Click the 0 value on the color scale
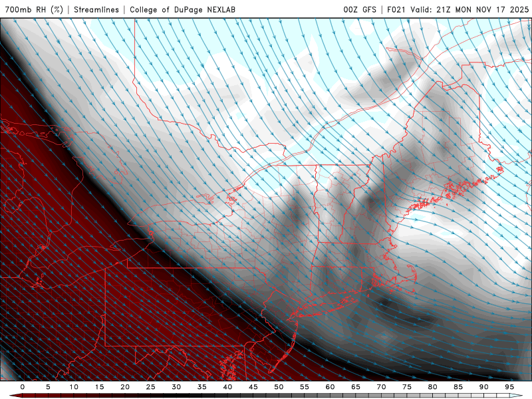The width and height of the screenshot is (532, 399). (23, 387)
